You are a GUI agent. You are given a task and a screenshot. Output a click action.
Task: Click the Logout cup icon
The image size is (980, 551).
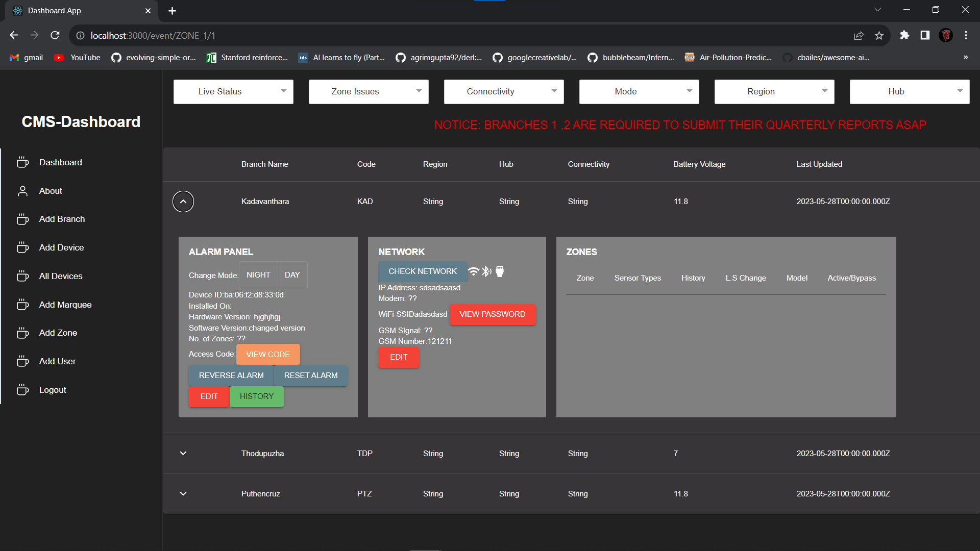click(22, 389)
